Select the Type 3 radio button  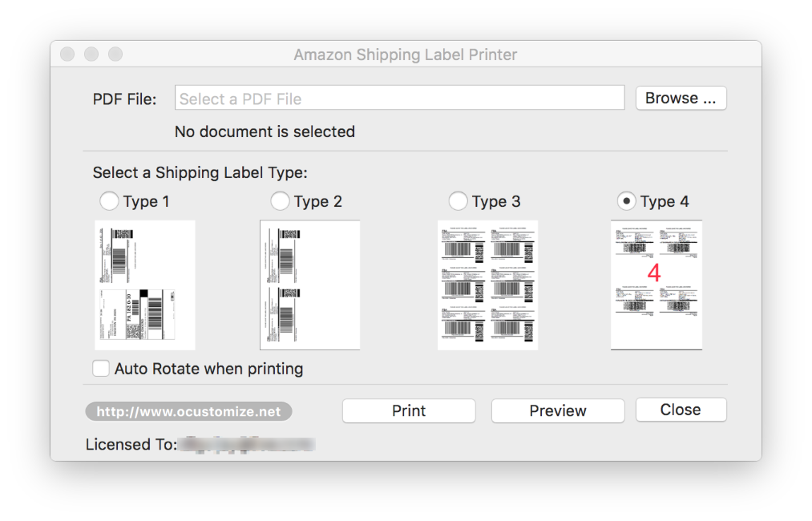458,200
